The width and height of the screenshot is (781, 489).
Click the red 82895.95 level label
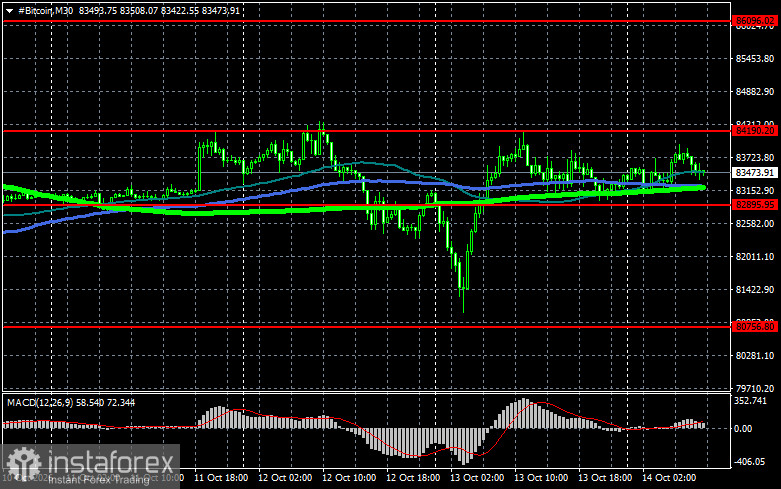pos(755,205)
